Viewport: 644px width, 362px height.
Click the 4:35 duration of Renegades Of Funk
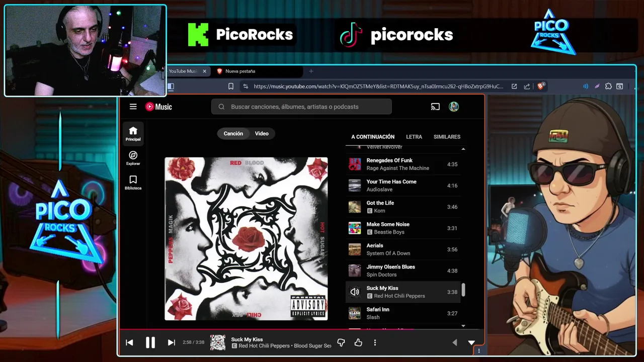click(452, 164)
